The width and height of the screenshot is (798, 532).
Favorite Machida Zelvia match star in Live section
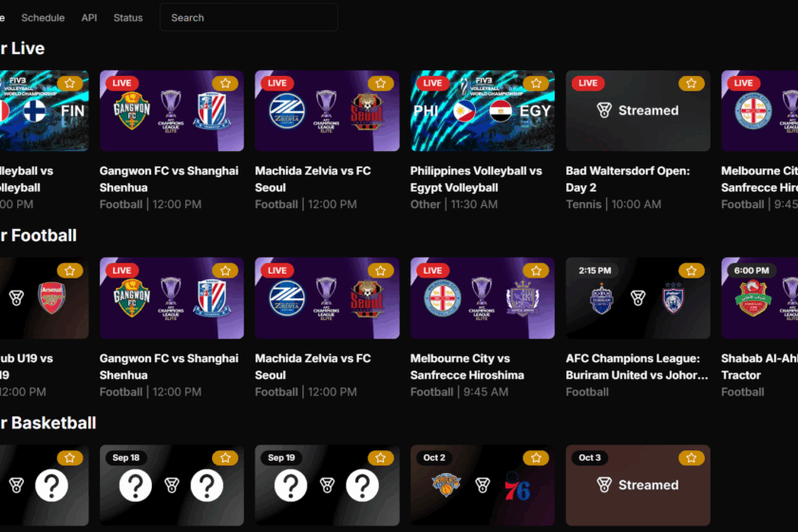coord(381,83)
